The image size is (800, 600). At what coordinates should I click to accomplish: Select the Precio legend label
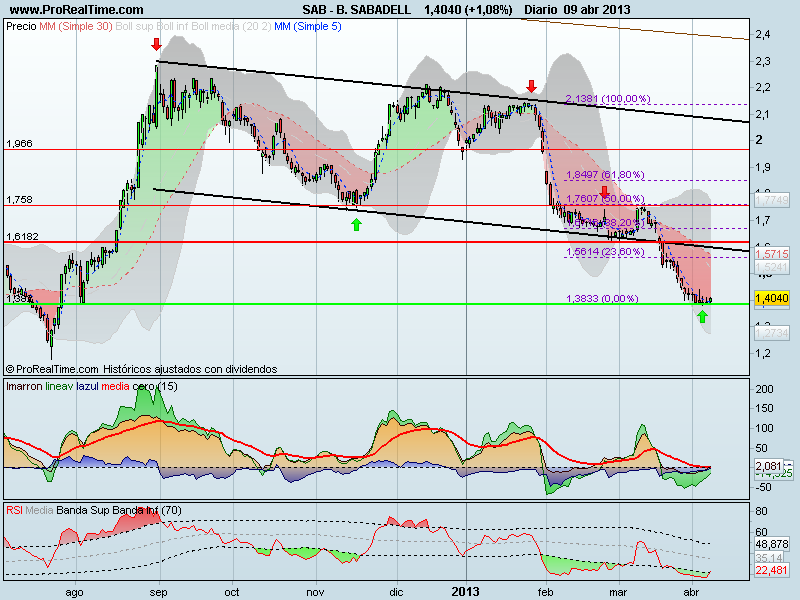21,26
